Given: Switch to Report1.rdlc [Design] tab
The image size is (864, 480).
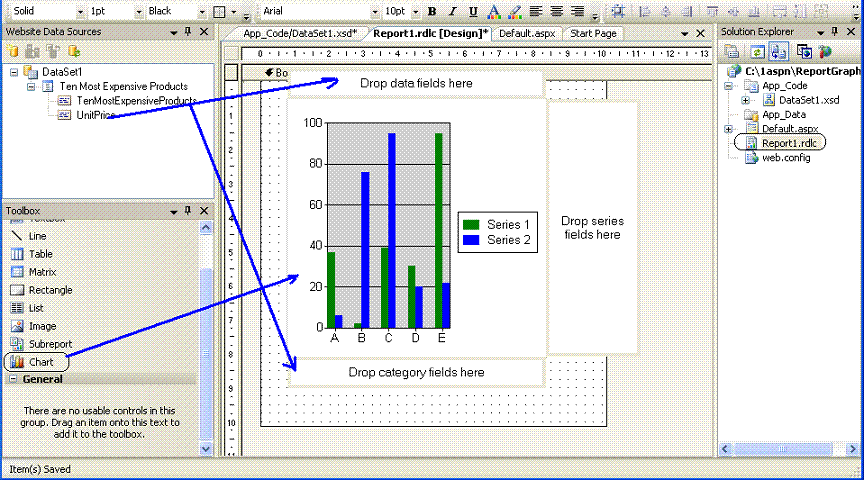Looking at the screenshot, I should (x=430, y=34).
